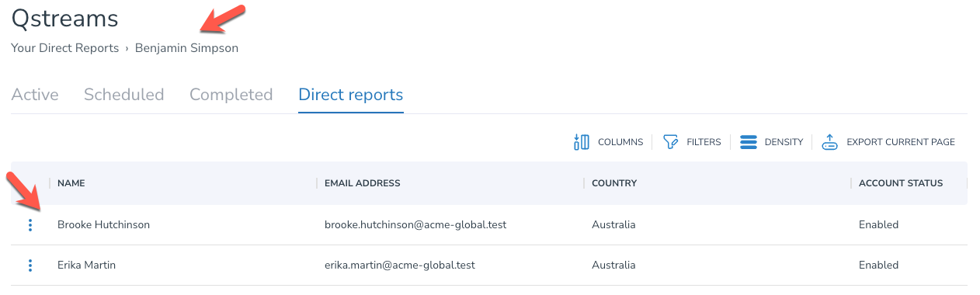This screenshot has height=295, width=980.
Task: Change table density via Density icon
Action: pyautogui.click(x=749, y=142)
